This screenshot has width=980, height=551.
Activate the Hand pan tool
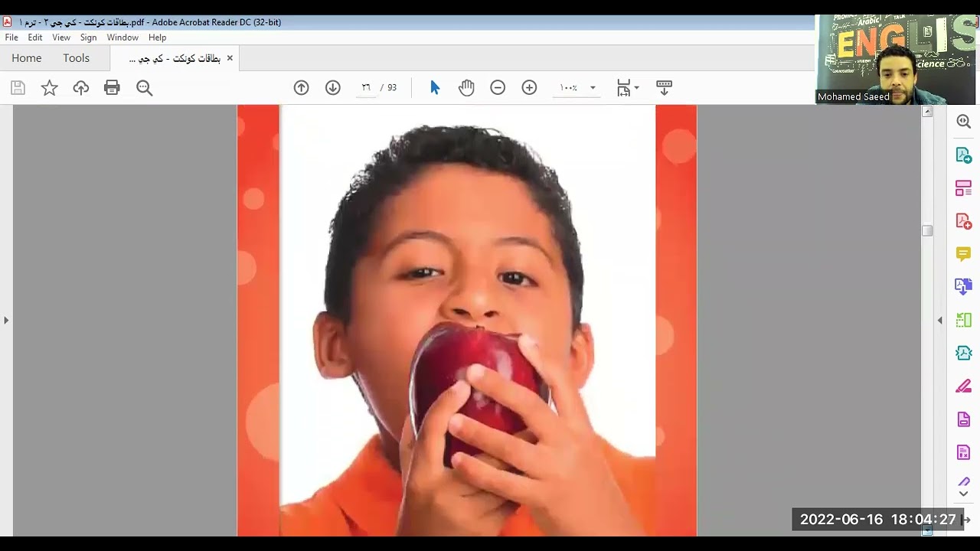tap(466, 88)
